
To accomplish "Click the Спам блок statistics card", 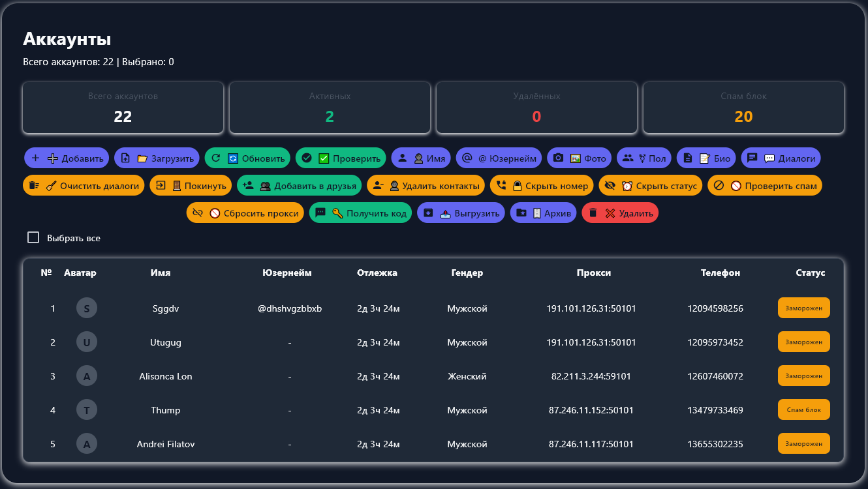I will point(743,108).
